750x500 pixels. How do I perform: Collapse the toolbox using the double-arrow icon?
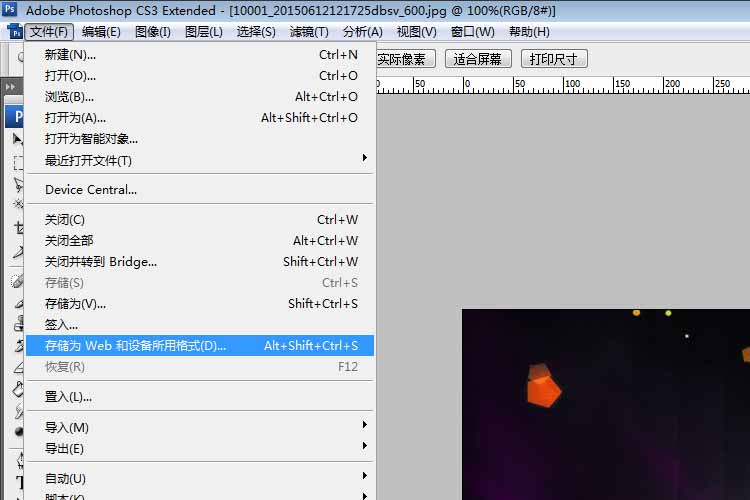(x=10, y=87)
